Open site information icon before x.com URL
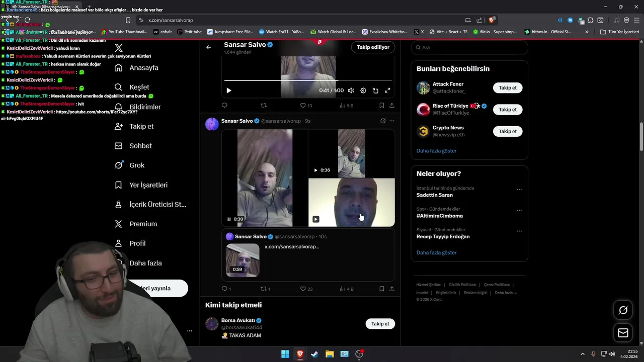 click(x=141, y=20)
